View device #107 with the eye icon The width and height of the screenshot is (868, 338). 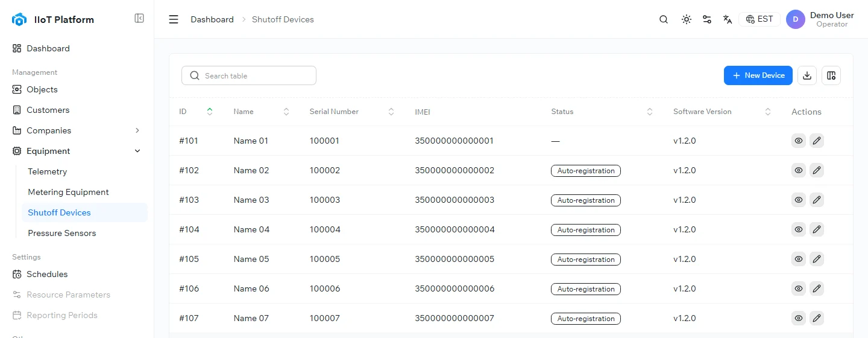pyautogui.click(x=799, y=318)
